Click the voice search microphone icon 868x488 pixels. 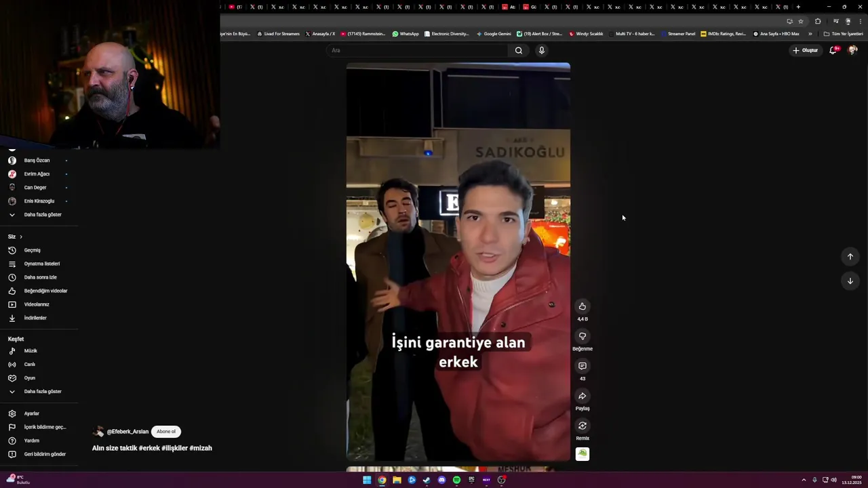[541, 50]
